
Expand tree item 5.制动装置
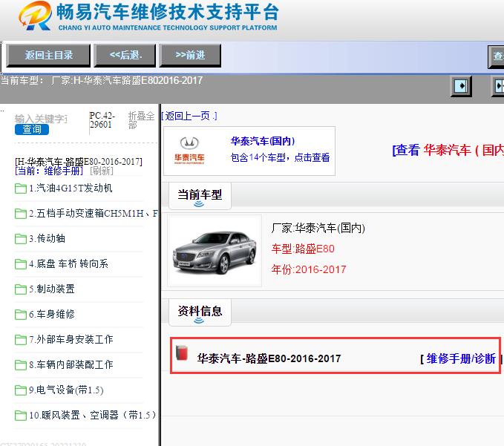pos(52,289)
